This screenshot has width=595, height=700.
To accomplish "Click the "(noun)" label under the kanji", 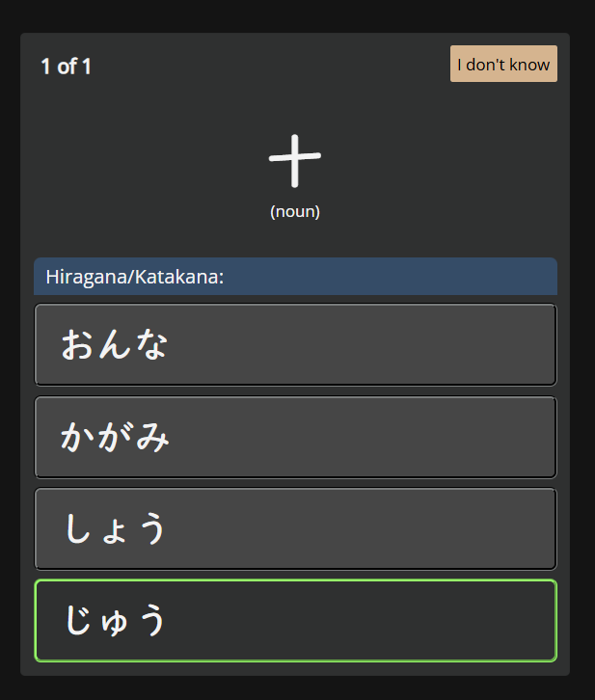I will 295,211.
